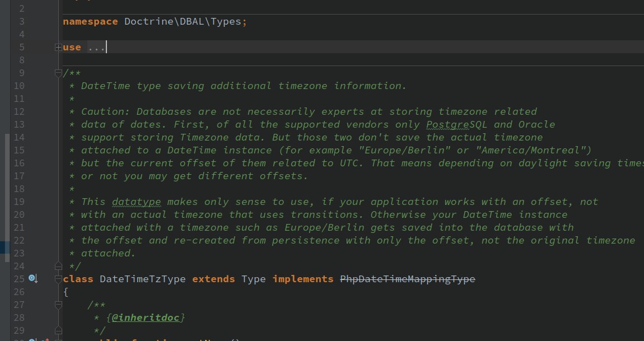Click the underlined word PostgreSQL
Viewport: 644px width, 341px height.
[457, 124]
